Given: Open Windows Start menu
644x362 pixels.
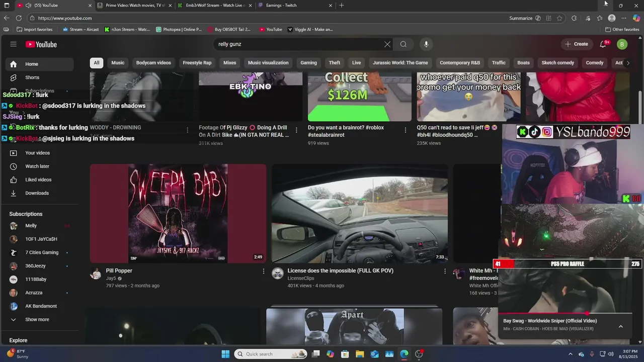Looking at the screenshot, I should [225, 354].
